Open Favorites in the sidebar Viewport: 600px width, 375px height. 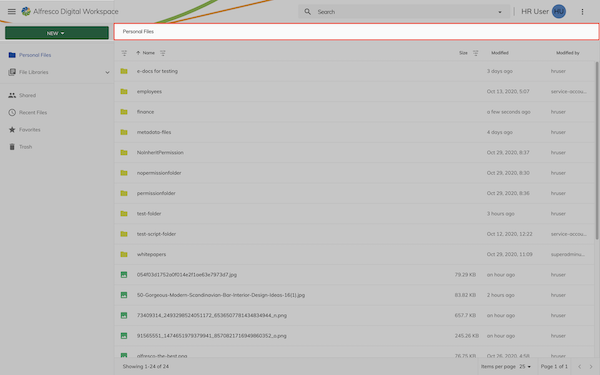pyautogui.click(x=29, y=130)
